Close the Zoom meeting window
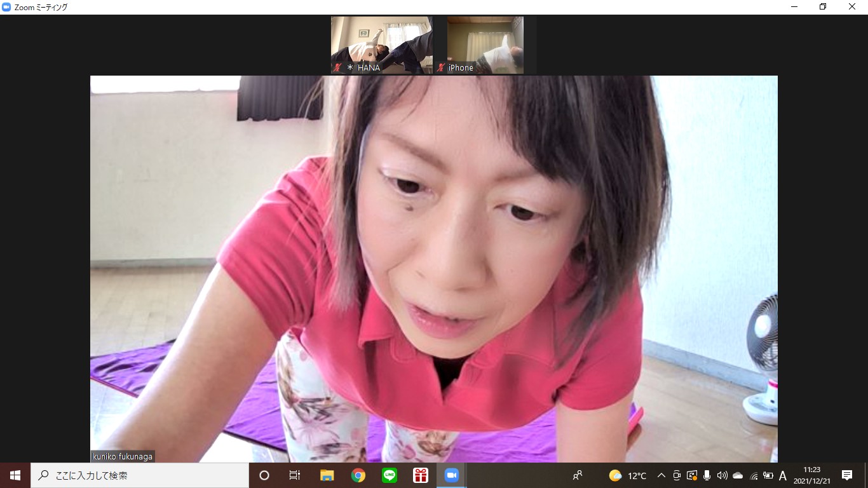 coord(852,7)
